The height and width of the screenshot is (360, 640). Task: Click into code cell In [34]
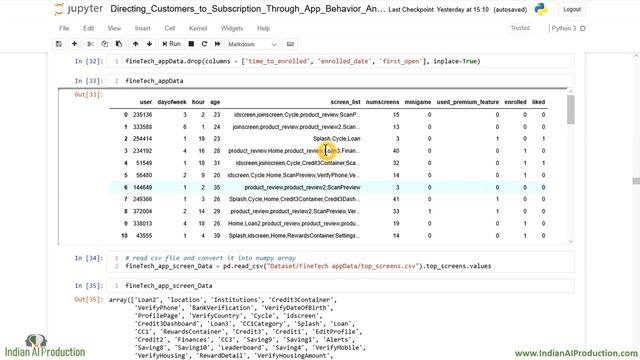point(340,262)
